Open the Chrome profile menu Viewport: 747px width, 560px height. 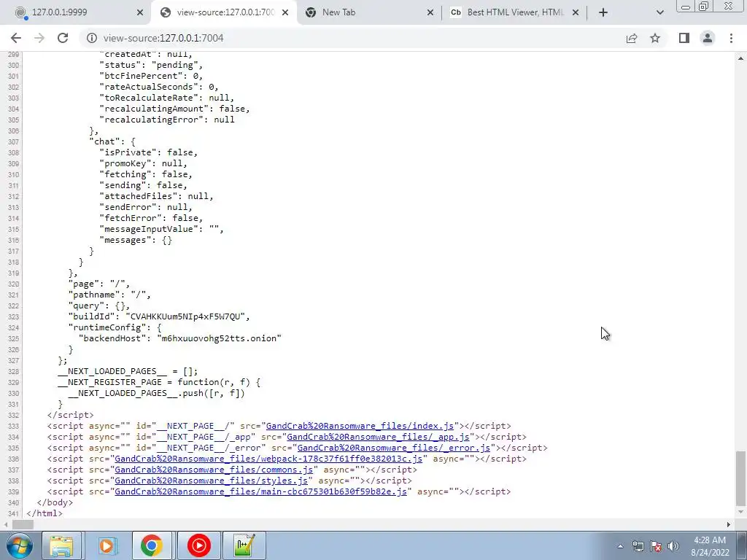tap(708, 38)
